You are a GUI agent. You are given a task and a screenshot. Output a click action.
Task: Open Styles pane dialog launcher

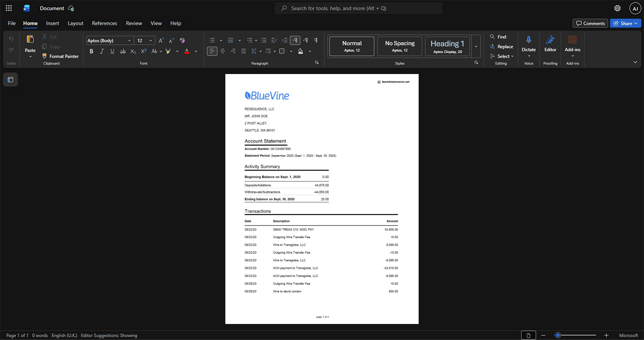476,63
